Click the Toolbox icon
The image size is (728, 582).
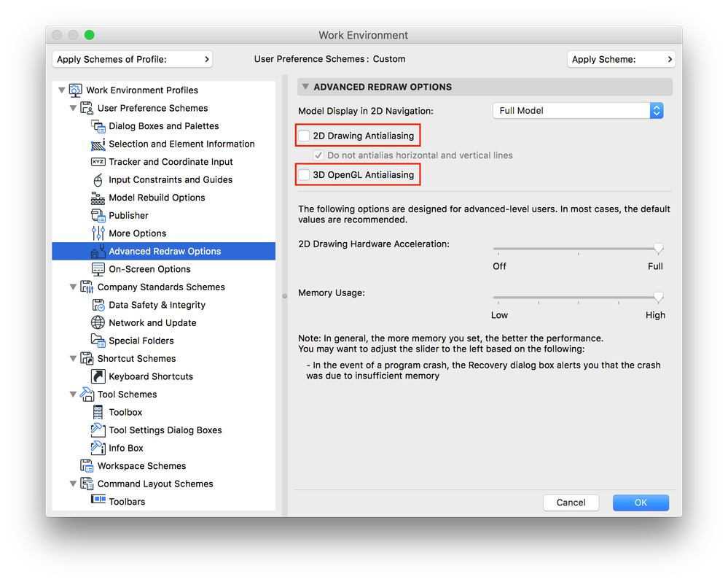(x=98, y=412)
